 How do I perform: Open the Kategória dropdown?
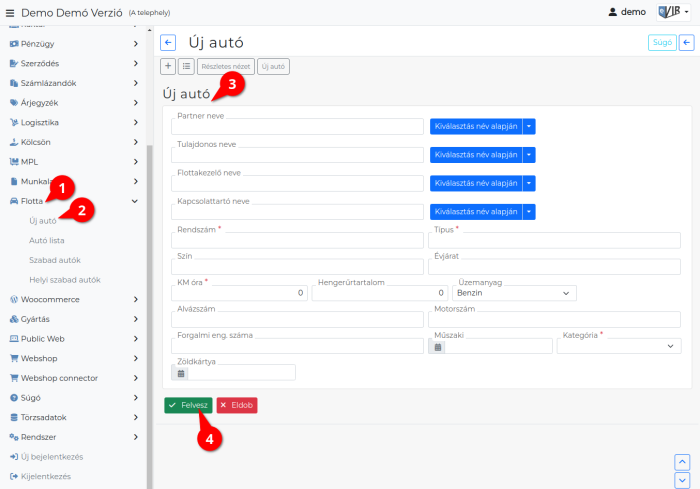[x=620, y=346]
